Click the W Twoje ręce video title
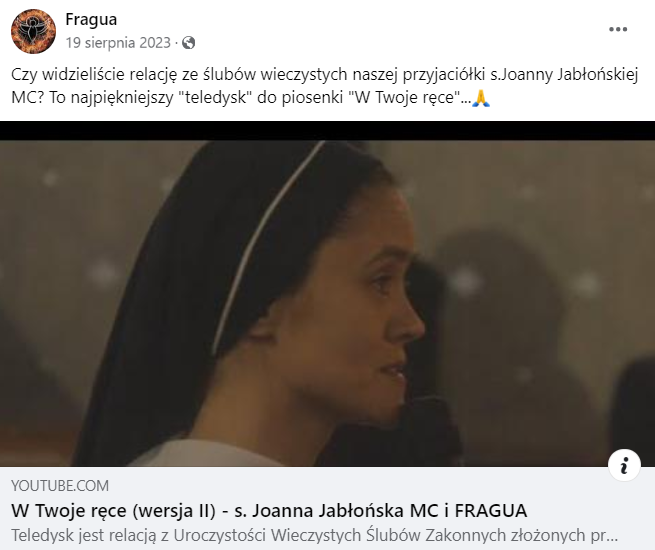Image resolution: width=655 pixels, height=550 pixels. click(x=269, y=510)
